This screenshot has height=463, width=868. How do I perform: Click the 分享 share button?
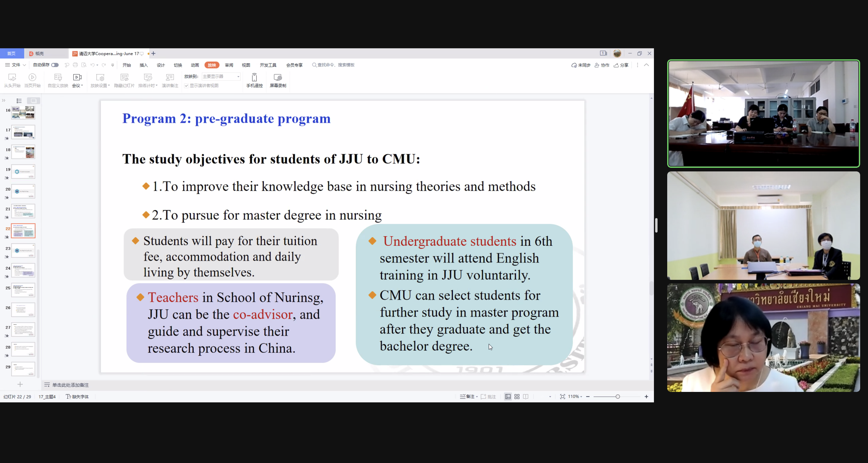[621, 65]
